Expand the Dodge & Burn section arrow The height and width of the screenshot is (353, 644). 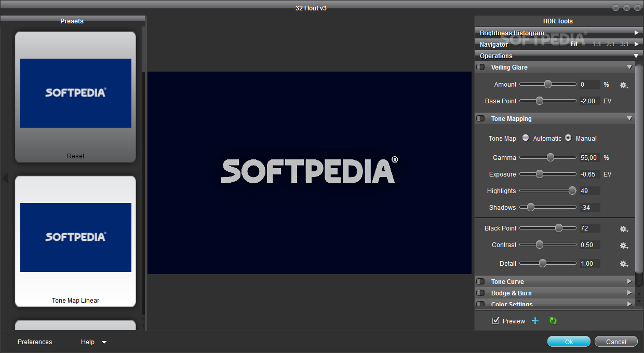[x=629, y=293]
